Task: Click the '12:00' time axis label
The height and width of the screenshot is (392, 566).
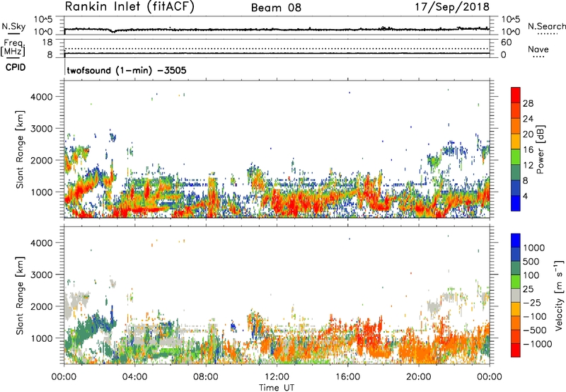Action: (277, 377)
